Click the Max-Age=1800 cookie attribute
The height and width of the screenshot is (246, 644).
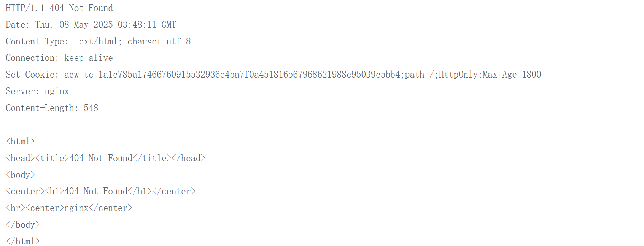click(512, 75)
